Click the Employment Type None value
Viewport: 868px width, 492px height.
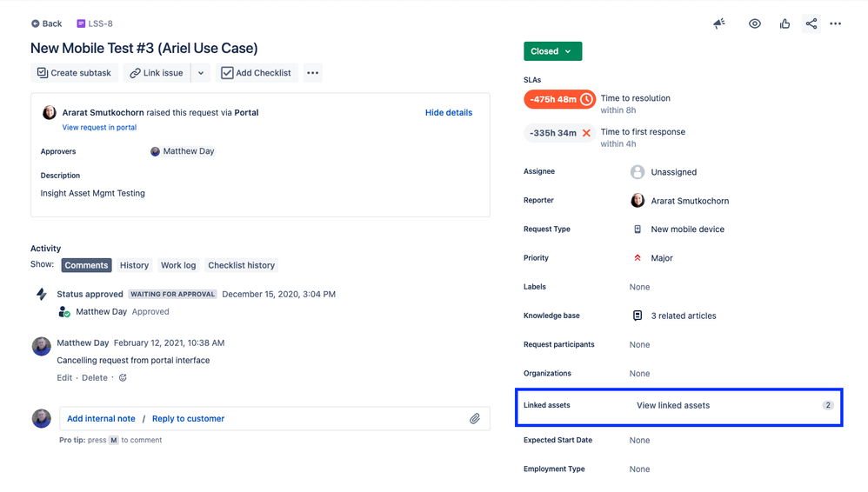coord(639,469)
